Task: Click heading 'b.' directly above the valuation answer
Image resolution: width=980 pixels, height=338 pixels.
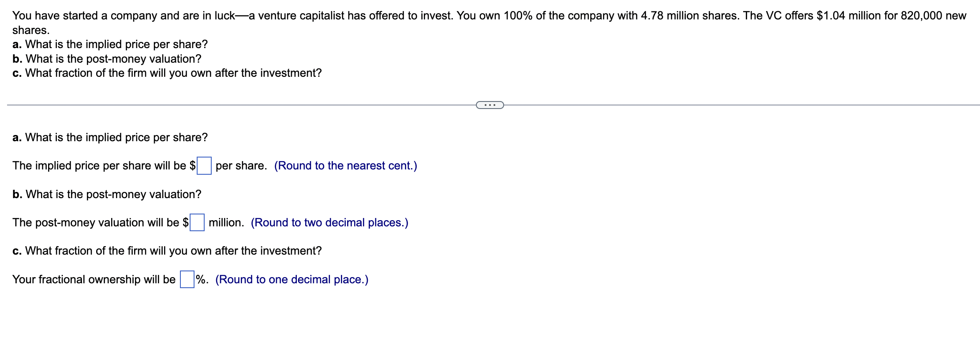Action: click(107, 195)
